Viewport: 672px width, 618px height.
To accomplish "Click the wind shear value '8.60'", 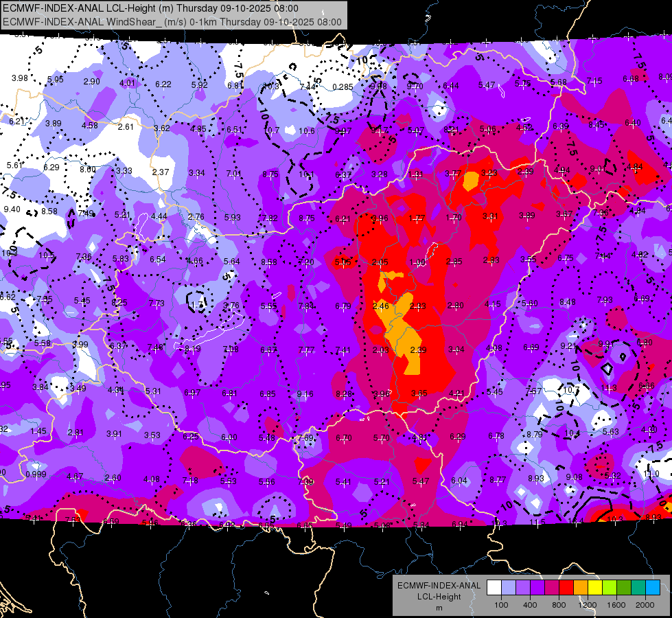I will [x=88, y=170].
